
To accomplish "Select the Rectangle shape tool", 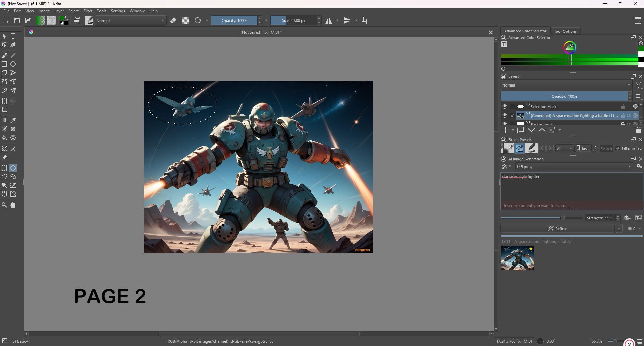I will point(4,64).
